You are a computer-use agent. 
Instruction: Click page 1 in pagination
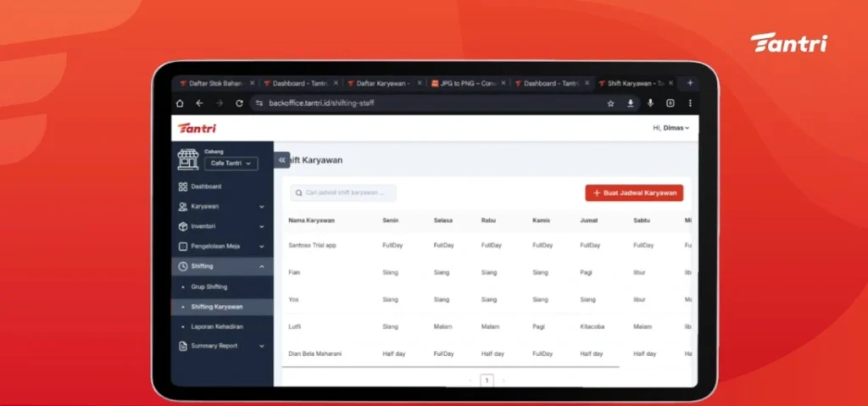pyautogui.click(x=487, y=381)
